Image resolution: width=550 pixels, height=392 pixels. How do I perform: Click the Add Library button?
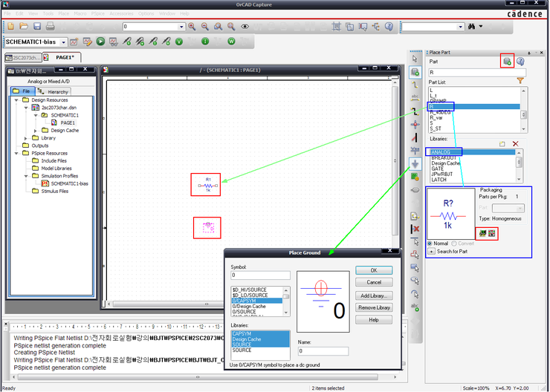[374, 295]
